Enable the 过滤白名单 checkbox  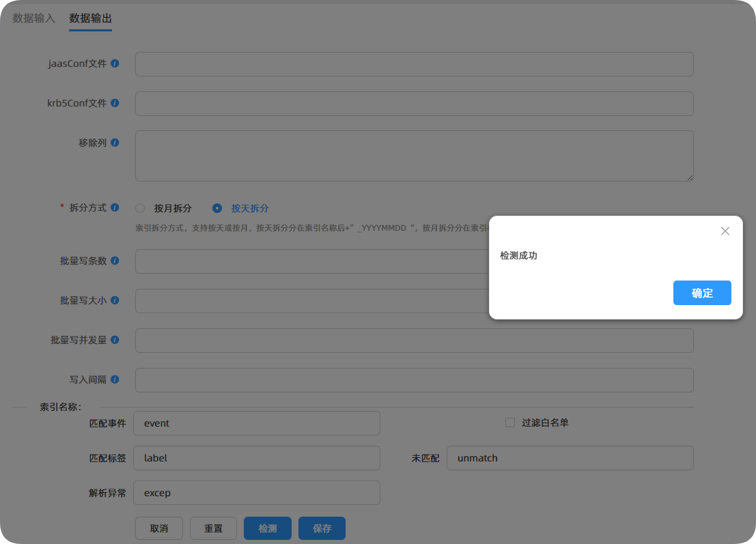pyautogui.click(x=509, y=422)
